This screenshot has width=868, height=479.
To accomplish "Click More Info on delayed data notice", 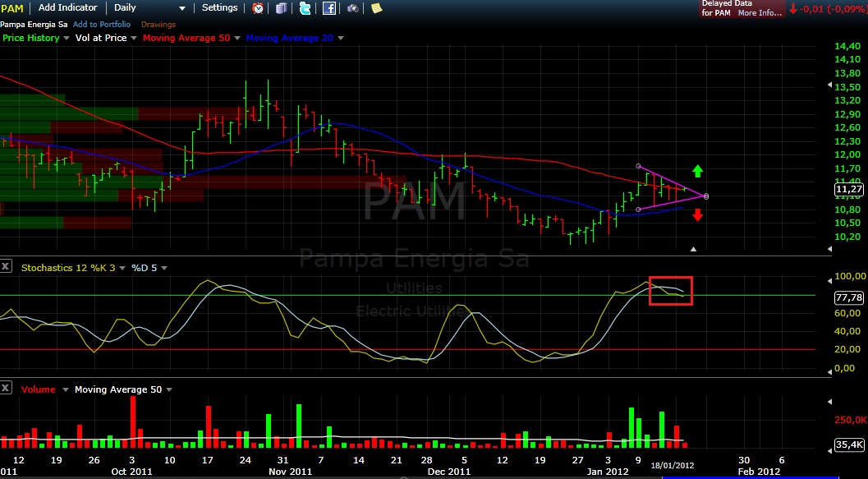I will tap(760, 13).
